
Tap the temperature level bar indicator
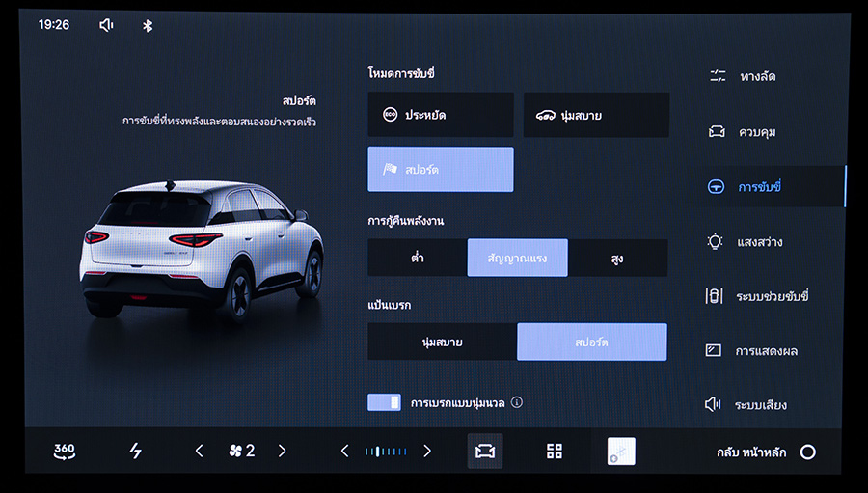[x=386, y=451]
